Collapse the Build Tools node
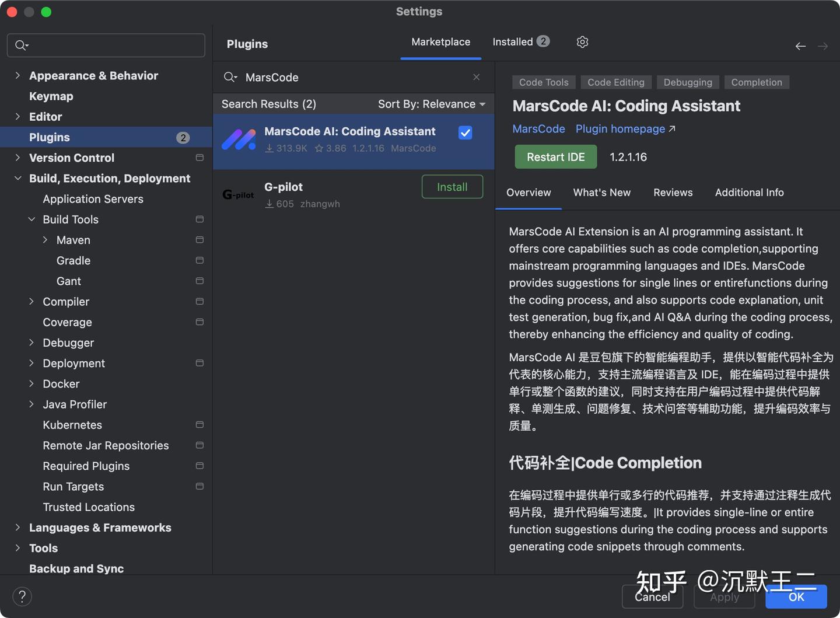840x618 pixels. tap(32, 219)
